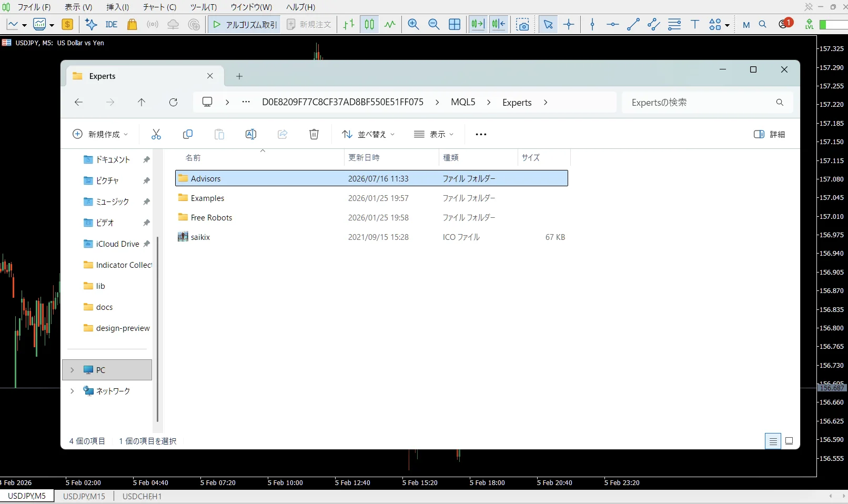Image resolution: width=848 pixels, height=504 pixels.
Task: Switch to USDJPY,M15 chart tab
Action: coord(84,496)
